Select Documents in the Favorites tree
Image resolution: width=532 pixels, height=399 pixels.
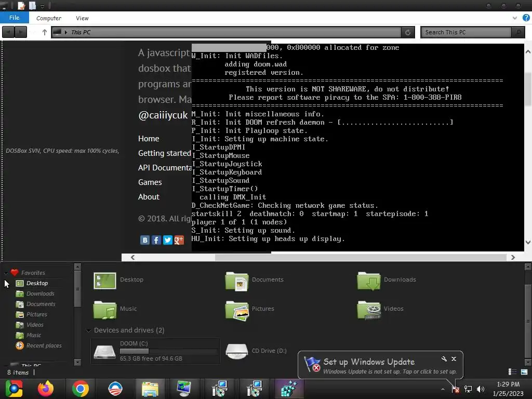click(x=41, y=304)
